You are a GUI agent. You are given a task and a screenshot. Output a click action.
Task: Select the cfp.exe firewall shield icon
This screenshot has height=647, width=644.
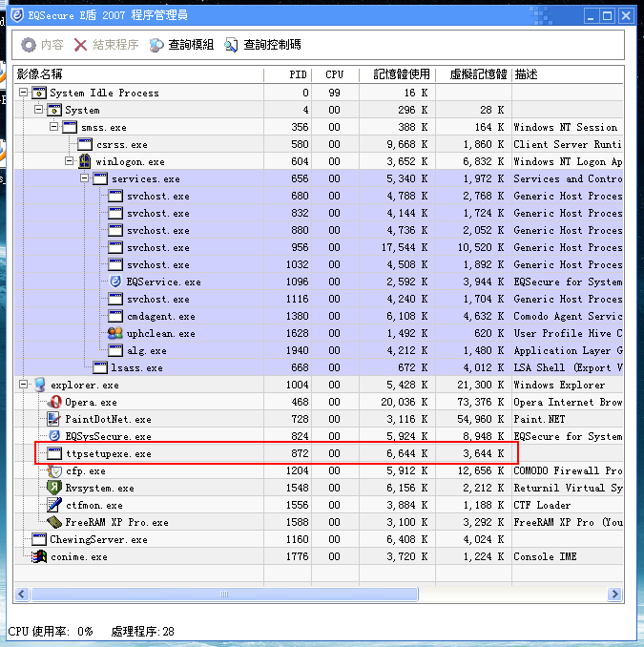click(x=54, y=470)
